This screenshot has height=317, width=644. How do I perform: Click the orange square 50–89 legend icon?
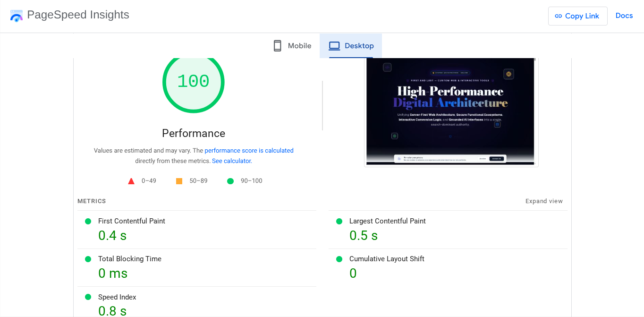179,180
